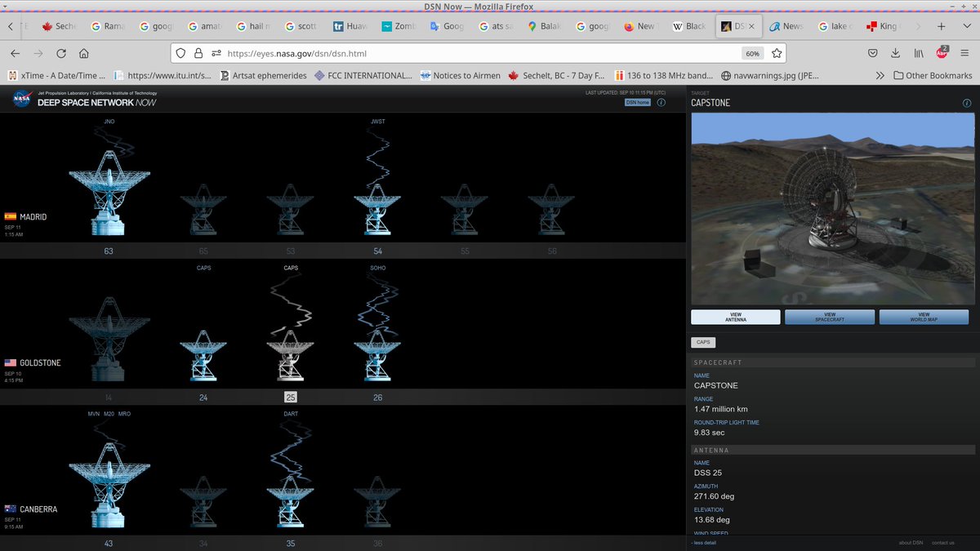Switch to the Balak Google Maps tab
Screen dimensions: 980x551
[545, 26]
